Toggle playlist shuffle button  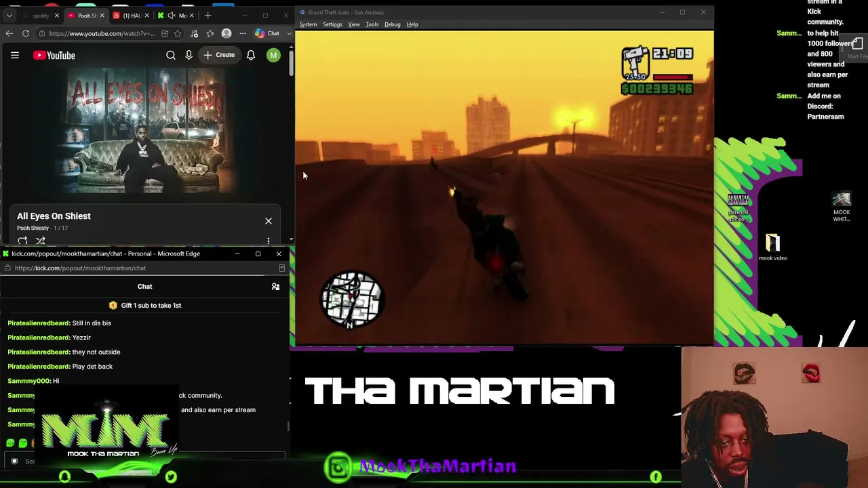point(41,241)
